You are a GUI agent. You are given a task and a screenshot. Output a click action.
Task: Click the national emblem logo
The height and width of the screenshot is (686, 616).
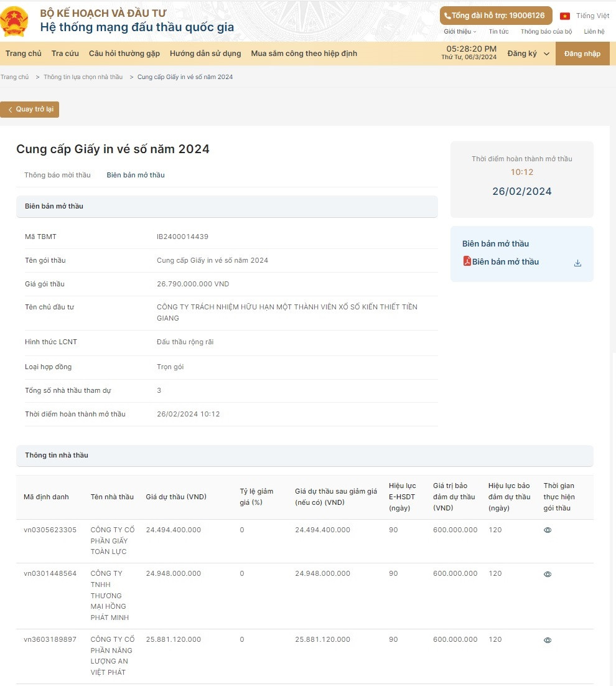click(14, 21)
